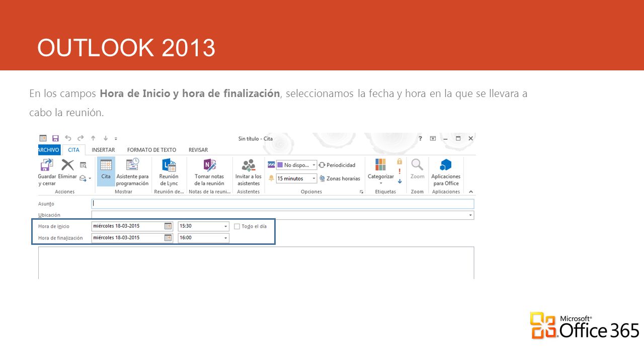The width and height of the screenshot is (644, 362).
Task: Click the calendar icon at title bar left
Action: point(43,138)
